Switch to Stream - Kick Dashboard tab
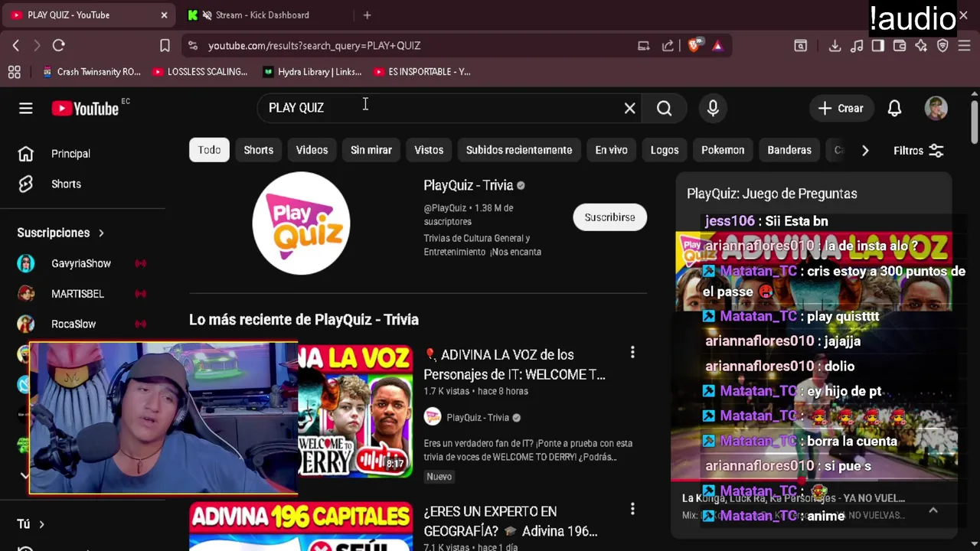980x551 pixels. (262, 15)
